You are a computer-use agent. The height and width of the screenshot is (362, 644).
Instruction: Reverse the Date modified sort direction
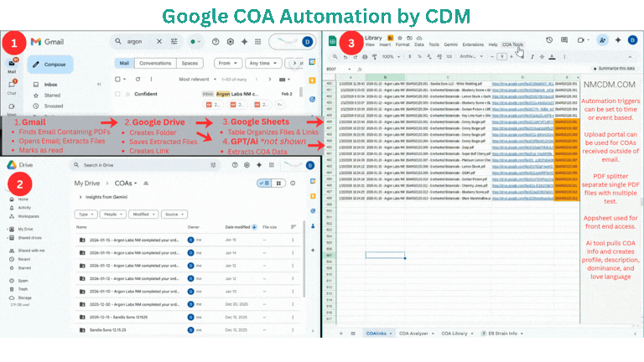[x=254, y=227]
